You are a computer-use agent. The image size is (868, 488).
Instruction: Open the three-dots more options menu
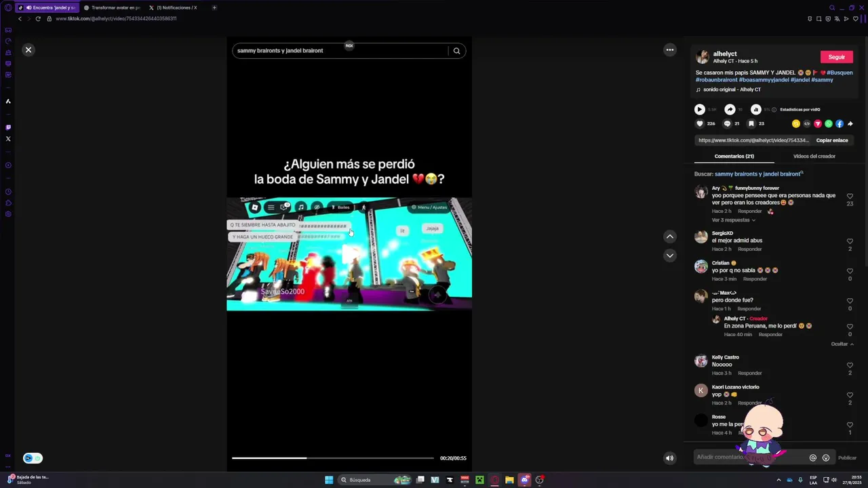coord(670,49)
